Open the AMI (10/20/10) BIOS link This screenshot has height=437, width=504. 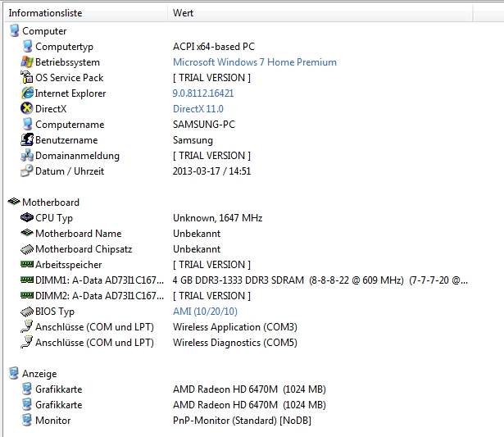pyautogui.click(x=205, y=312)
